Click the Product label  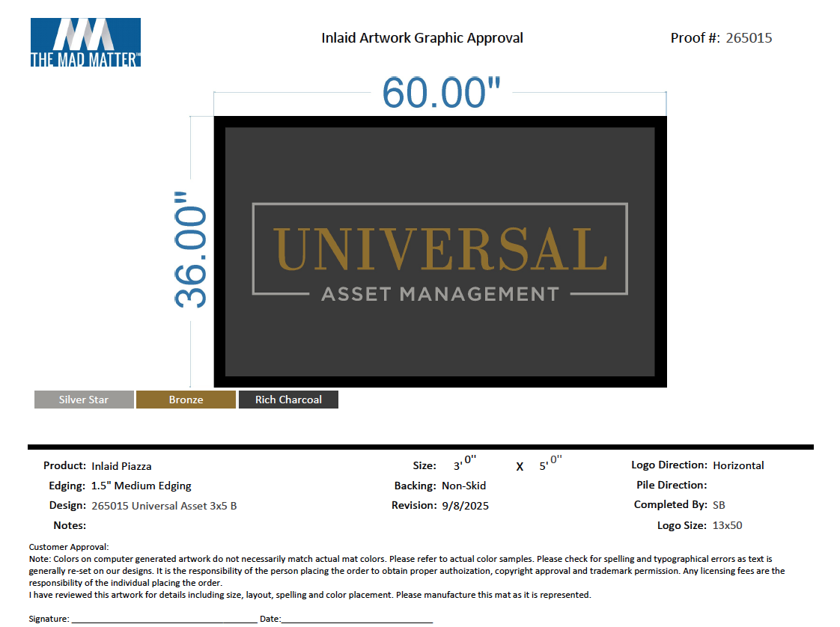[65, 466]
